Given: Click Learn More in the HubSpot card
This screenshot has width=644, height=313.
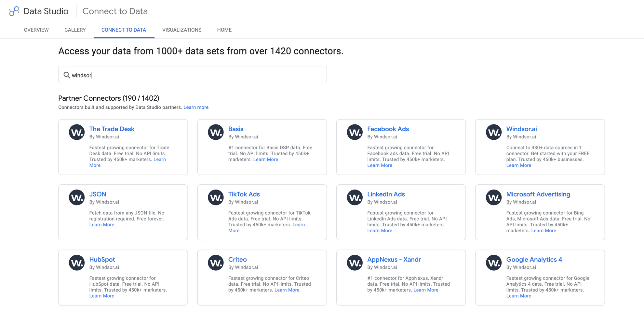Looking at the screenshot, I should pyautogui.click(x=102, y=296).
